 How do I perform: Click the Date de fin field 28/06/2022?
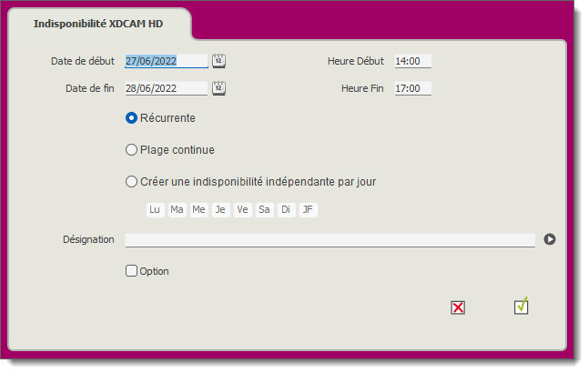click(167, 88)
